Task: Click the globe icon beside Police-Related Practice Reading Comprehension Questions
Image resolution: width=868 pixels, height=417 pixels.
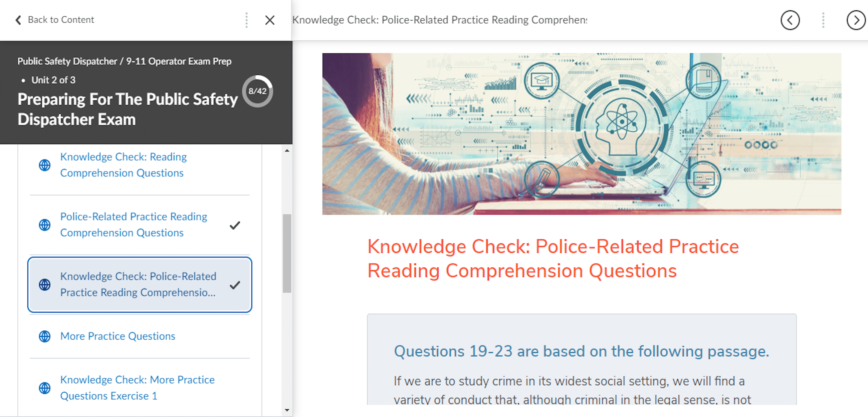Action: pyautogui.click(x=44, y=225)
